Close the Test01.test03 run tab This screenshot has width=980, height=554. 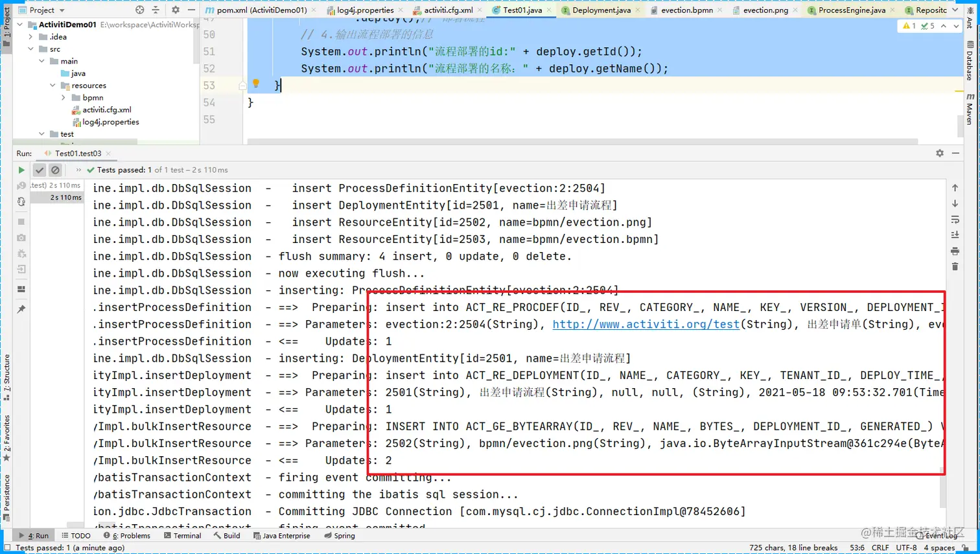[108, 154]
